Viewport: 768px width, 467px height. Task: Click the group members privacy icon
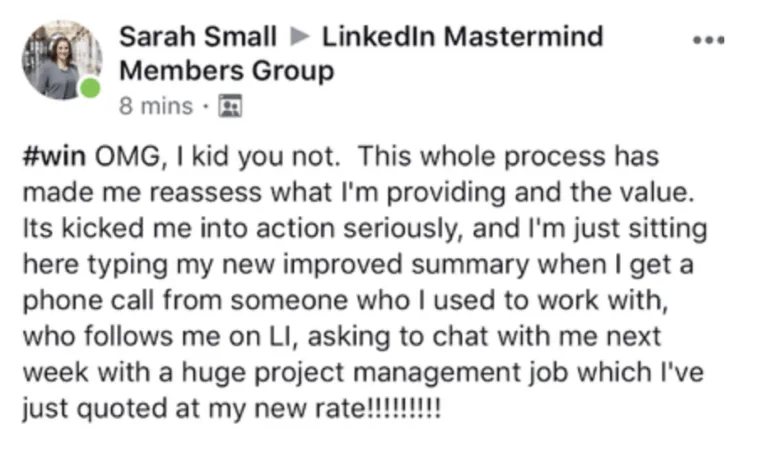click(x=230, y=106)
